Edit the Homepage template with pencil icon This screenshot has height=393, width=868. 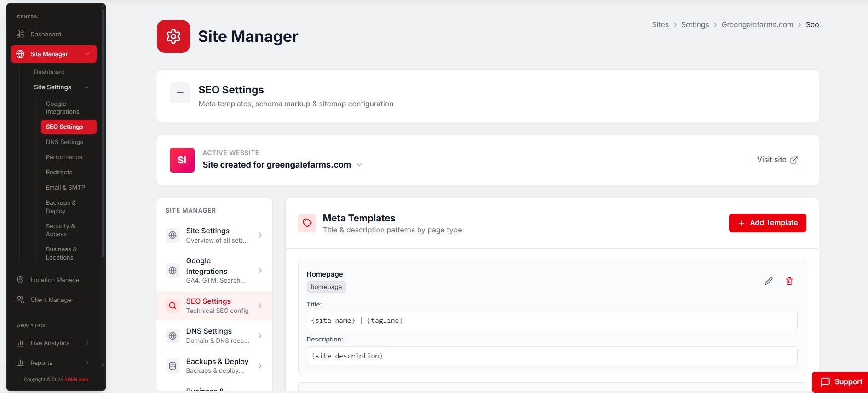tap(769, 281)
